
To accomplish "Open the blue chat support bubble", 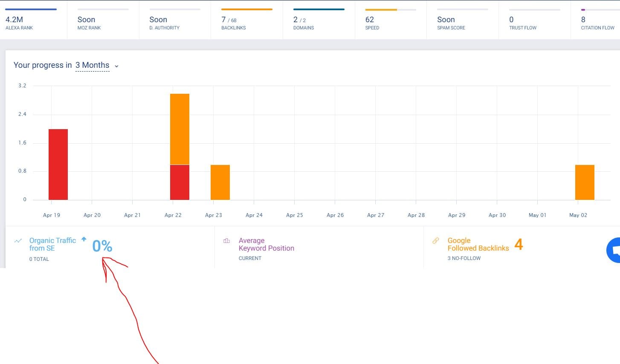I will (x=614, y=250).
